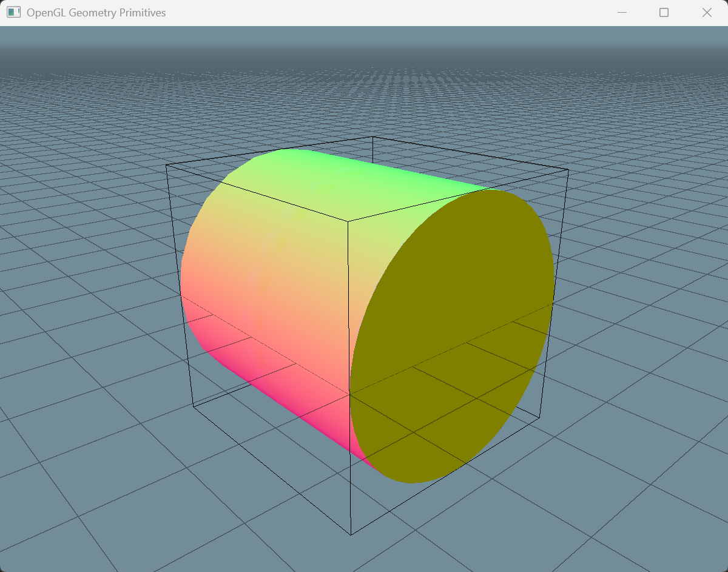The width and height of the screenshot is (728, 572).
Task: Select the bounding box's top-right corner
Action: pos(568,170)
